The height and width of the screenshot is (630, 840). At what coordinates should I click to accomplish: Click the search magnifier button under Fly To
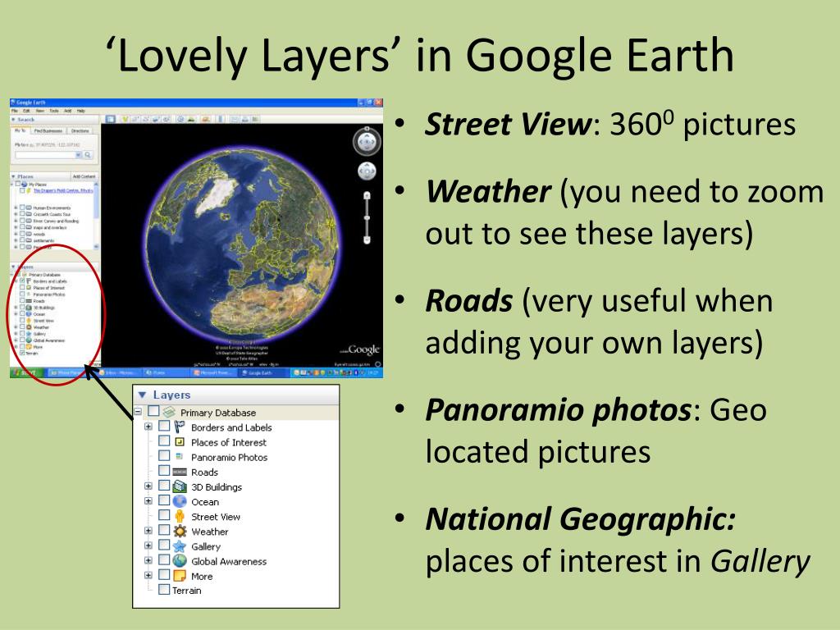[x=88, y=155]
